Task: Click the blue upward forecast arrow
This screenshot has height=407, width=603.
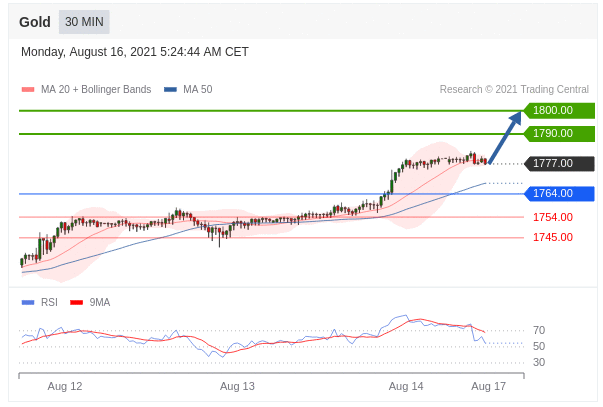Action: (507, 134)
